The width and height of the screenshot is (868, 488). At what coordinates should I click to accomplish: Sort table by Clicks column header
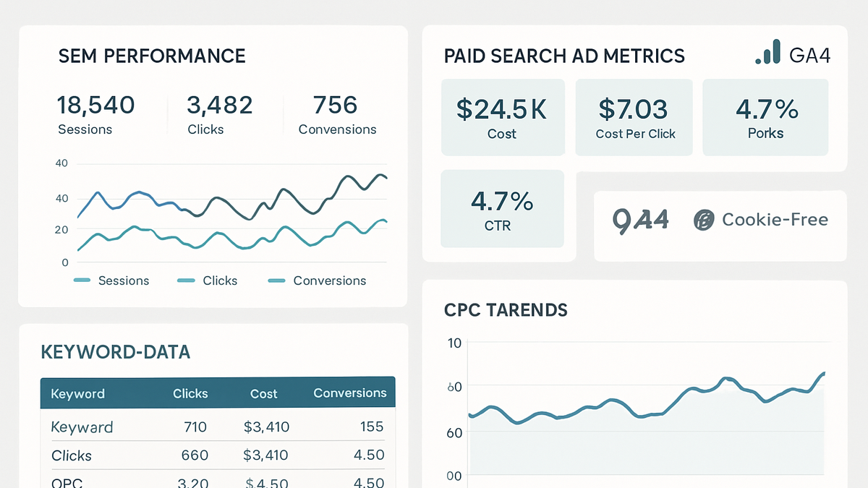click(x=190, y=393)
